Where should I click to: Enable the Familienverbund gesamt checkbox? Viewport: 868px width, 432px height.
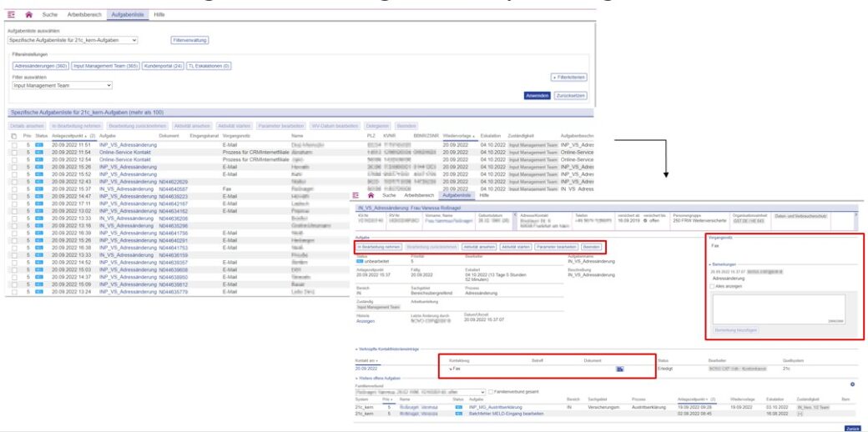(489, 392)
